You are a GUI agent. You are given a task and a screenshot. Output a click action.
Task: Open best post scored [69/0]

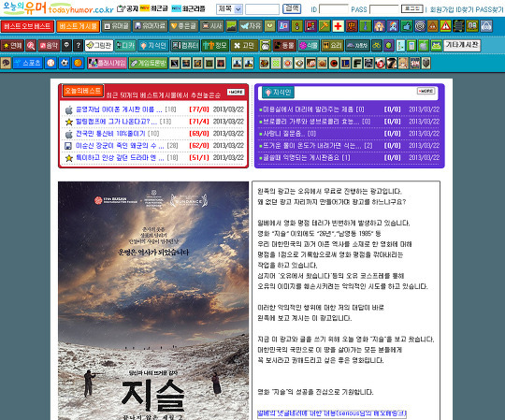[110, 134]
